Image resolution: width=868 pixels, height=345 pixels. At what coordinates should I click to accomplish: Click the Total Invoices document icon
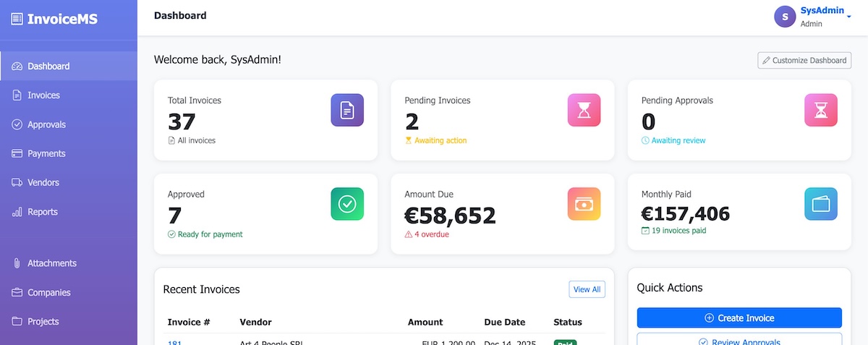pos(347,110)
